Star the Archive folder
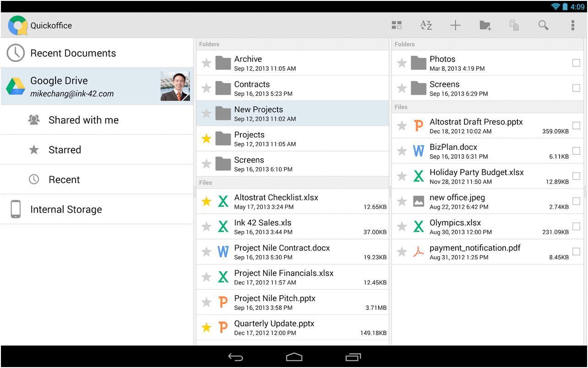The image size is (588, 368). click(207, 63)
